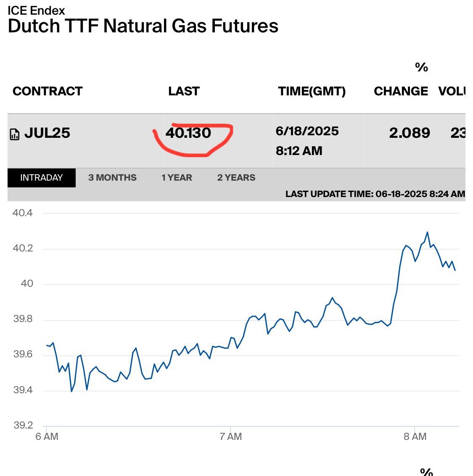Open the JUL25 contract row
Image resolution: width=473 pixels, height=476 pixels.
coord(48,133)
